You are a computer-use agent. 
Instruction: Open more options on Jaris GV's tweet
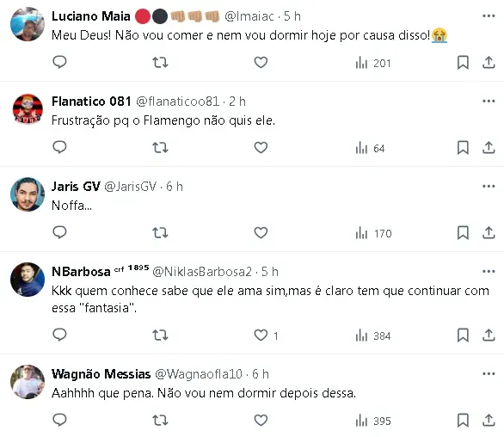489,186
